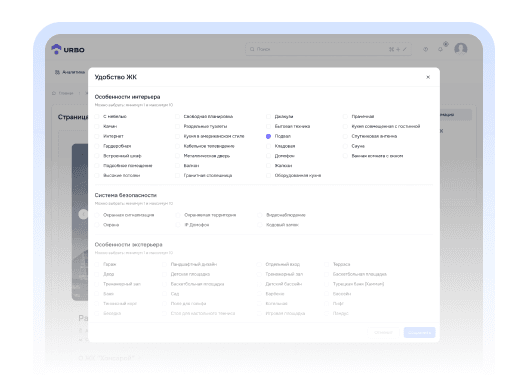Image resolution: width=529 pixels, height=380 pixels.
Task: Close the Удобство ЖК dialog
Action: (x=428, y=77)
